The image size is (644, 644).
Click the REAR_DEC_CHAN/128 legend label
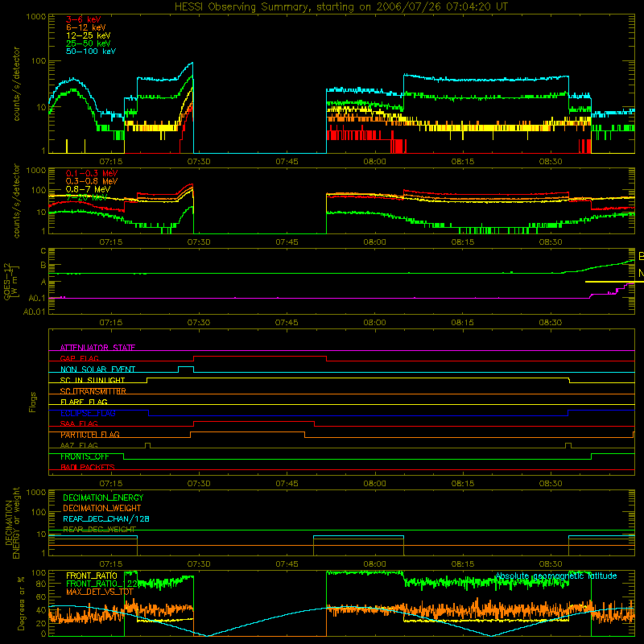(x=106, y=518)
